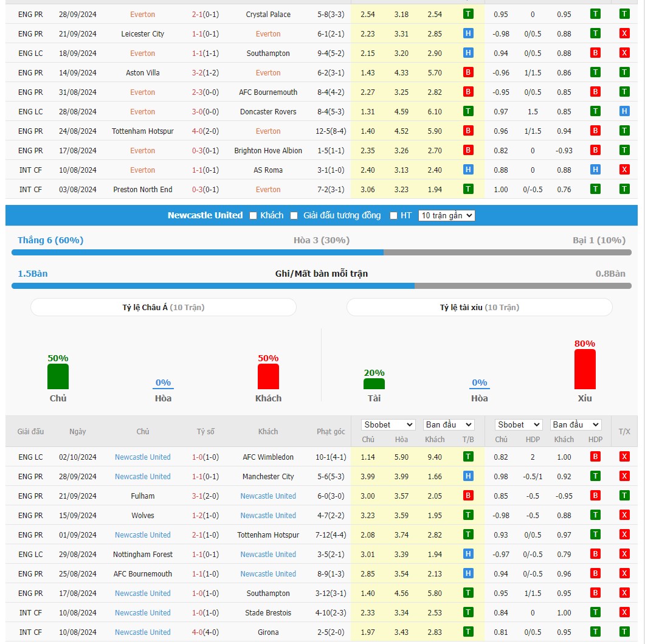
Task: Click Everton link in Aston Villa row
Action: pos(268,73)
